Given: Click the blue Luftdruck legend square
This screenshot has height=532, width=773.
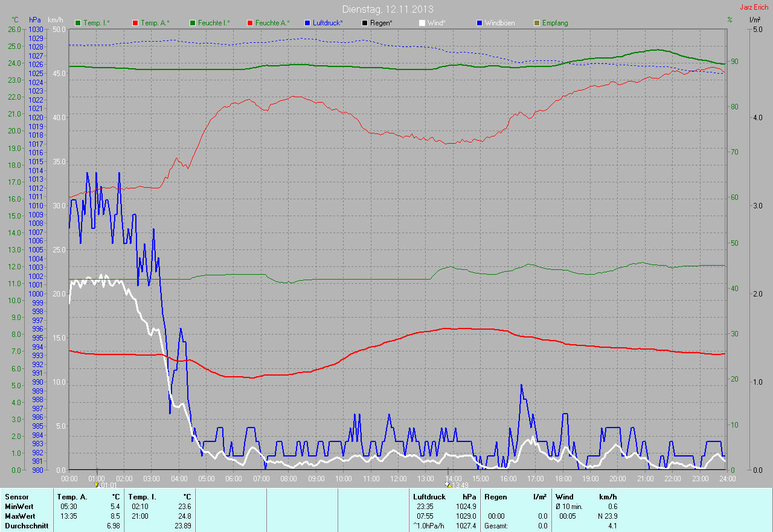Looking at the screenshot, I should point(307,23).
